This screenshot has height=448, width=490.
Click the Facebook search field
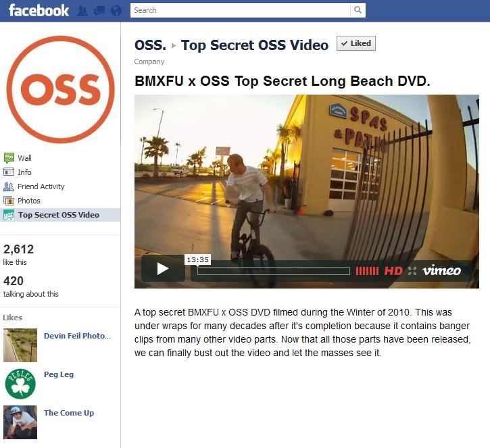coord(241,10)
